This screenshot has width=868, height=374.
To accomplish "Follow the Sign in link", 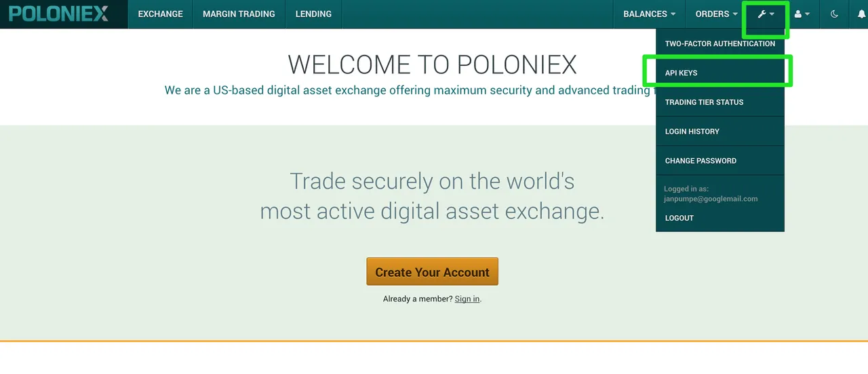I will point(467,299).
